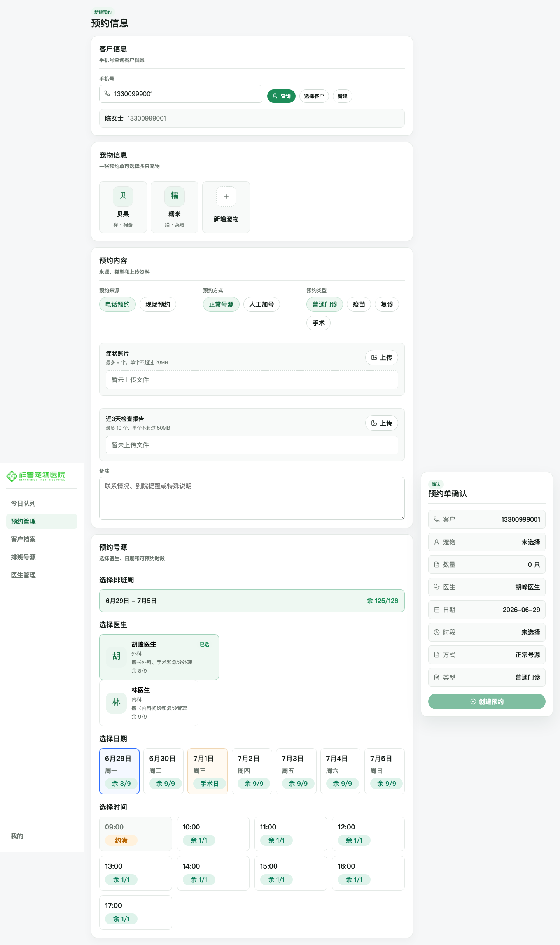This screenshot has height=945, width=560.
Task: Set appointment type to 手术
Action: pos(318,323)
